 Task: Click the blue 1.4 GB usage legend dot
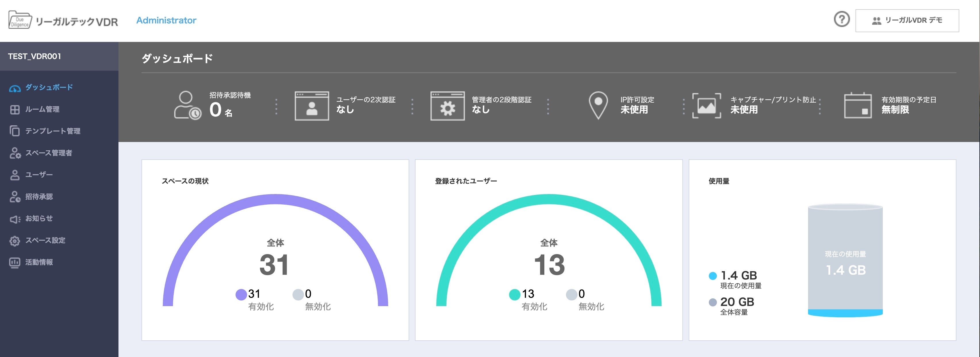point(713,276)
